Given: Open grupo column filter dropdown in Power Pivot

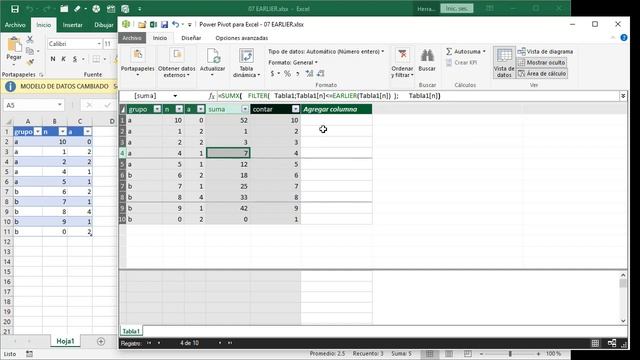Looking at the screenshot, I should tap(157, 109).
